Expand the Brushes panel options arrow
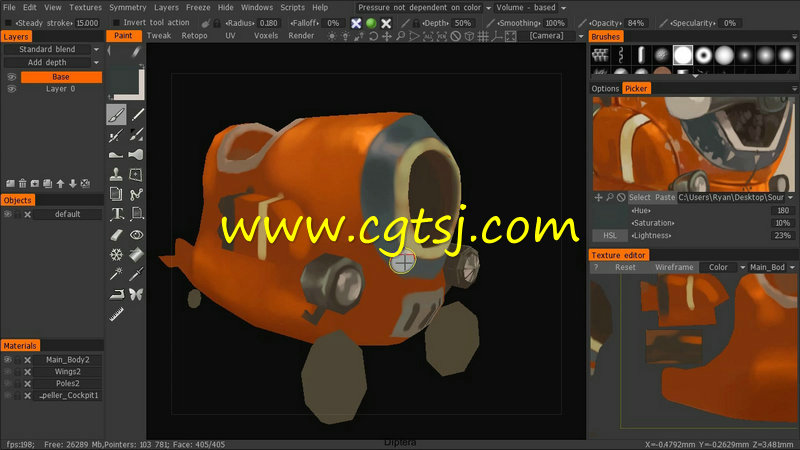 pyautogui.click(x=794, y=37)
